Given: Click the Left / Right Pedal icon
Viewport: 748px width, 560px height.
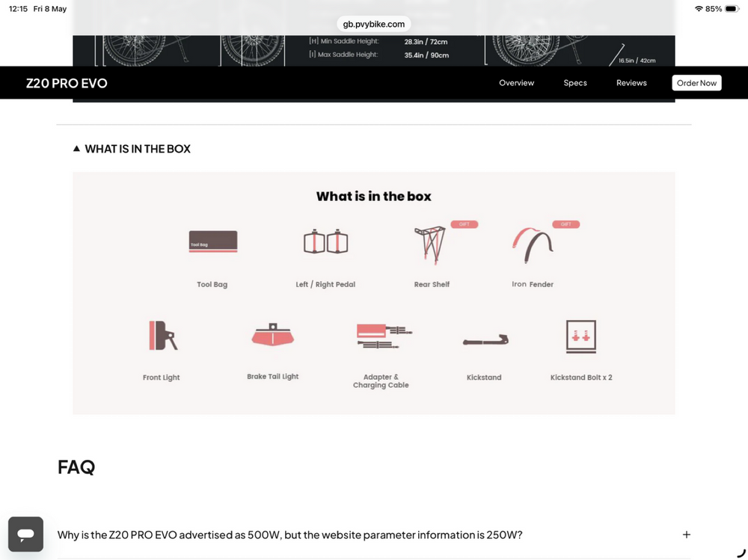Looking at the screenshot, I should coord(326,241).
